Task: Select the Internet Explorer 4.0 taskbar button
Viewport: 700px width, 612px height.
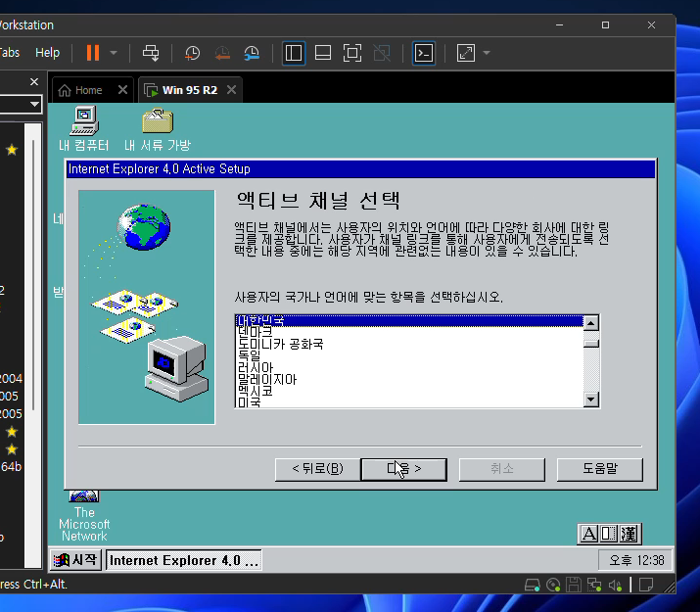Action: (x=183, y=560)
